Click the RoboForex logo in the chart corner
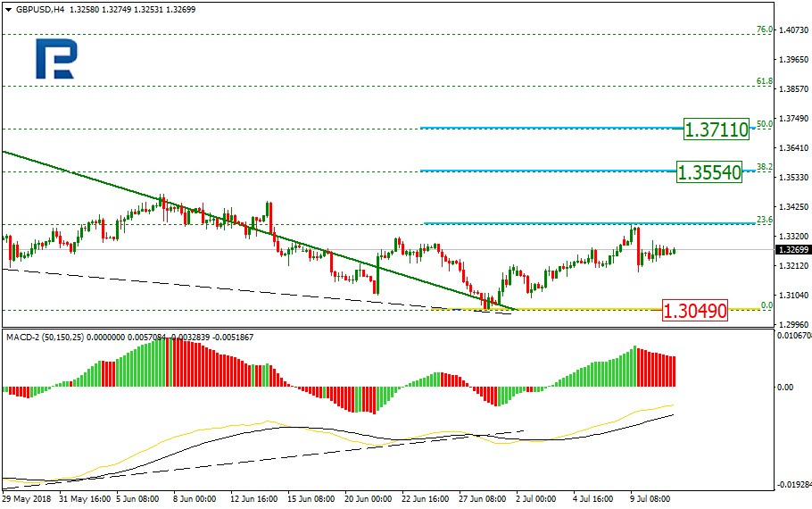The image size is (812, 509). click(x=56, y=60)
